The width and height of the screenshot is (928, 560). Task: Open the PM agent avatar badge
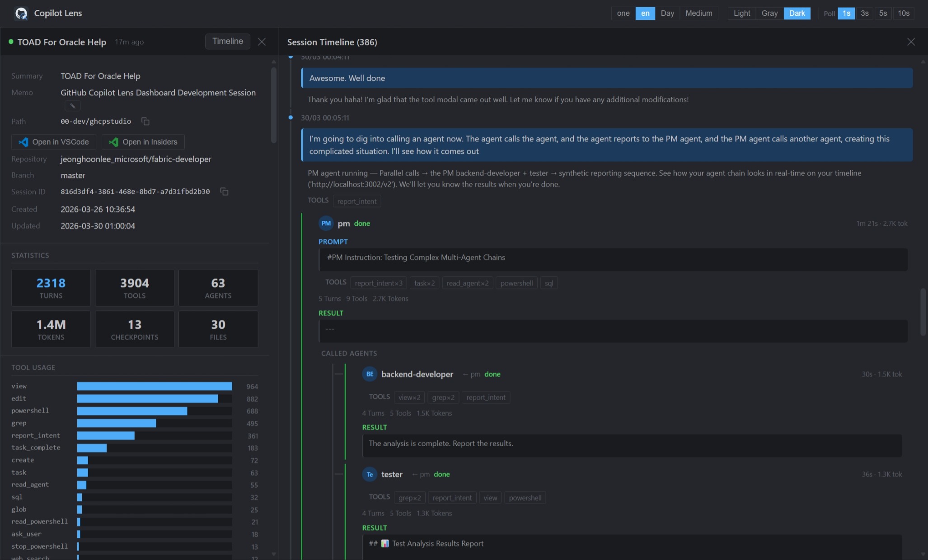(326, 223)
